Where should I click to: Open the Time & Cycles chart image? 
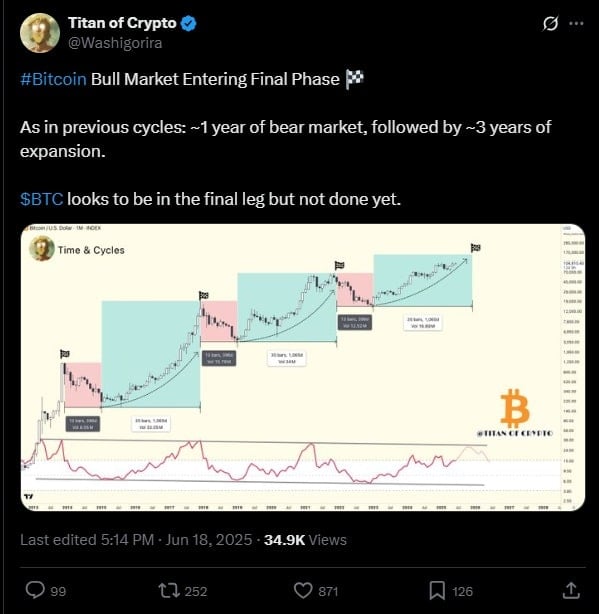coord(303,367)
